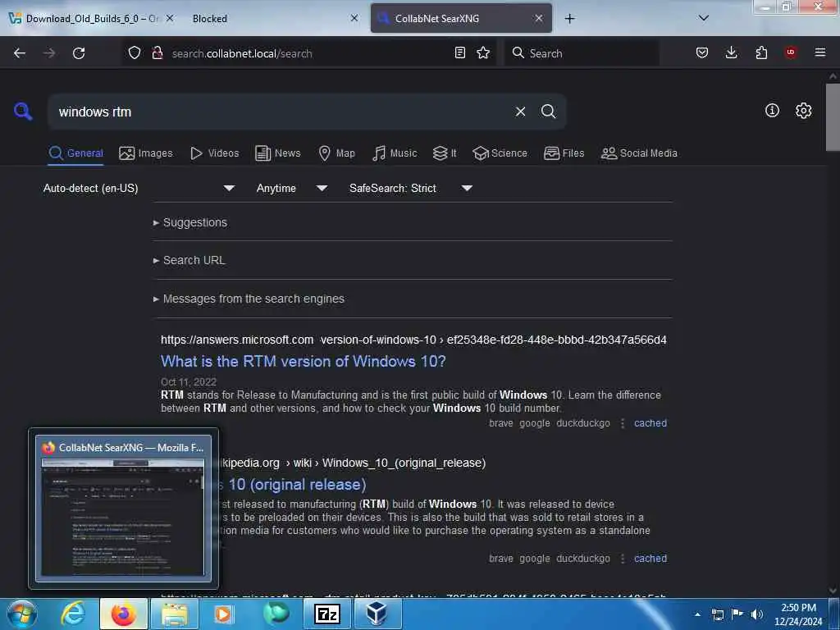
Task: Click the taskbar clock showing 2:50 PM
Action: (798, 614)
